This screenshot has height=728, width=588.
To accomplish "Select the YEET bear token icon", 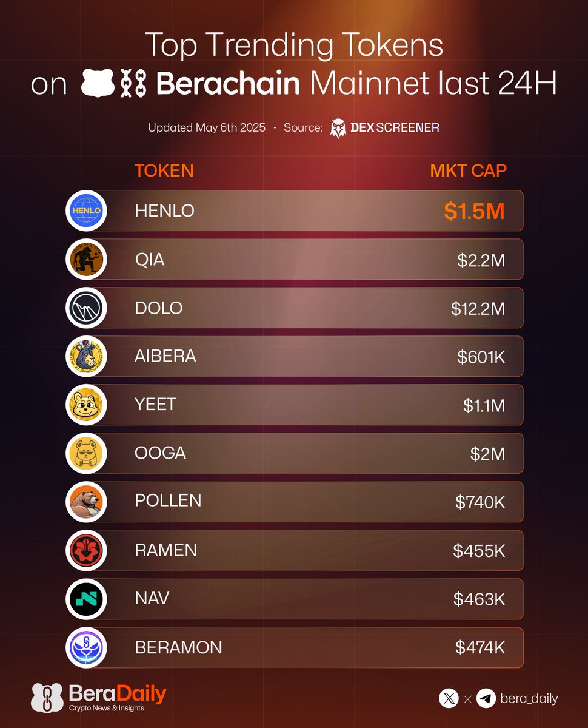I will (x=86, y=405).
